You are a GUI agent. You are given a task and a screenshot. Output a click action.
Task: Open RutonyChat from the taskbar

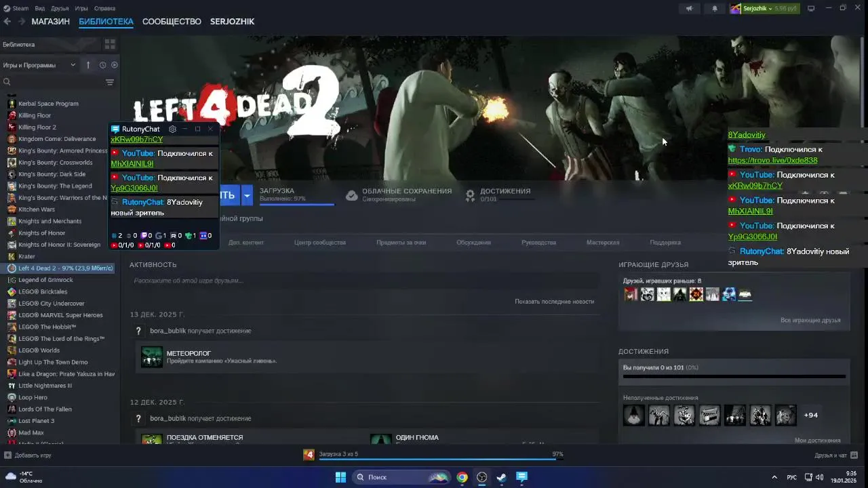point(521,477)
